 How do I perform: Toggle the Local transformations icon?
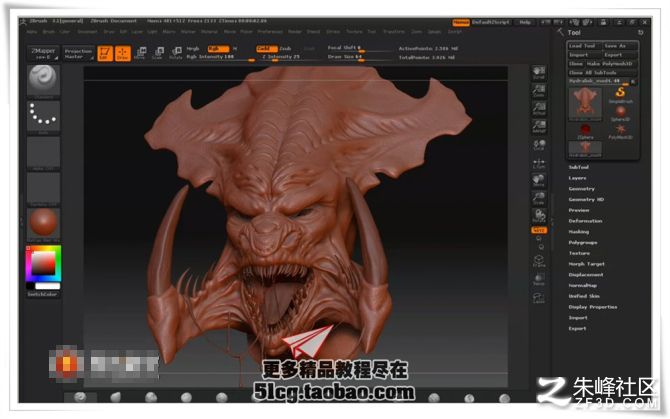click(x=539, y=144)
